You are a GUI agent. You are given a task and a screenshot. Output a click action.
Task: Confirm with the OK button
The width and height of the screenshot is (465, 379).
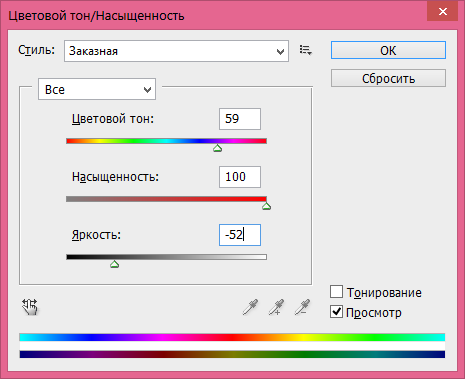(388, 50)
